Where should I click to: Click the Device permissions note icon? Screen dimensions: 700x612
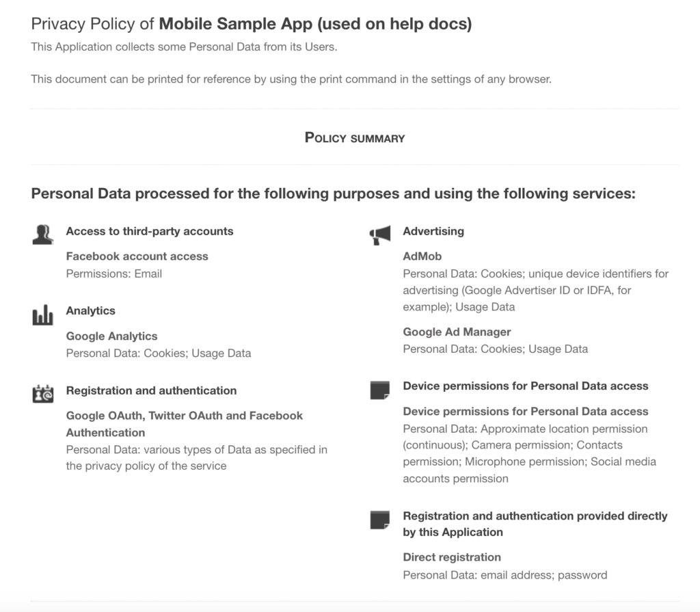pos(379,390)
